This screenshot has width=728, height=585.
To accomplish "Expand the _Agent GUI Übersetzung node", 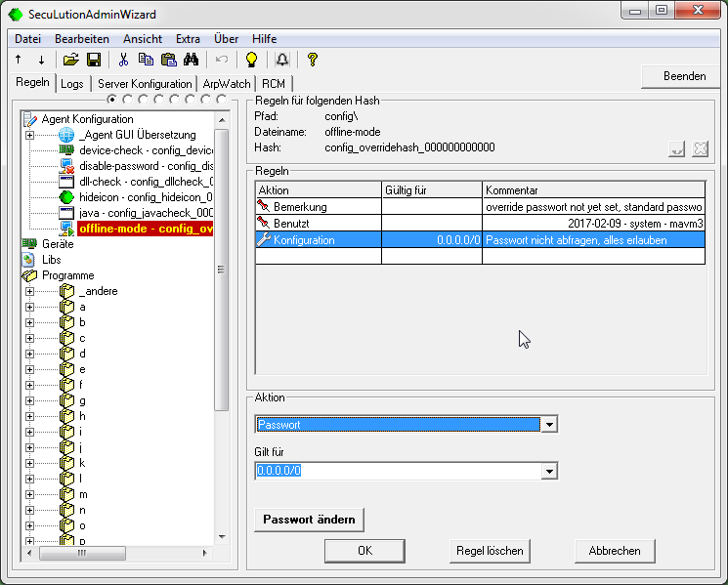I will [x=29, y=135].
